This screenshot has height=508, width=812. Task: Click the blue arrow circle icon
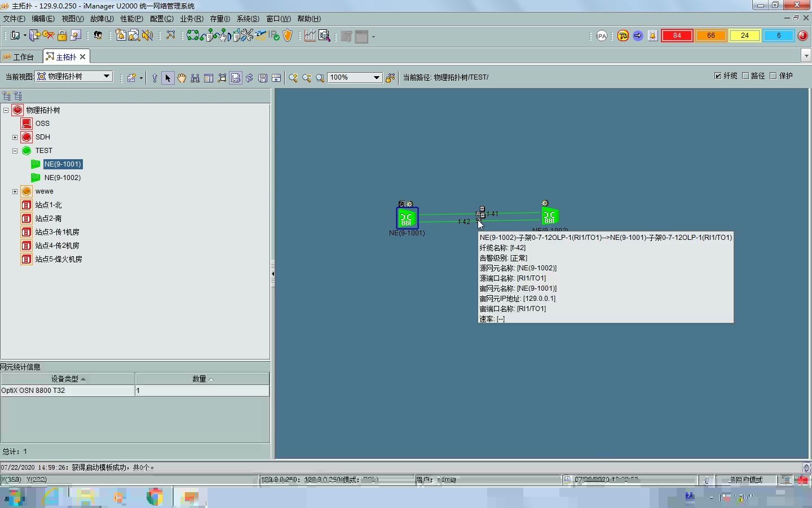coord(638,36)
